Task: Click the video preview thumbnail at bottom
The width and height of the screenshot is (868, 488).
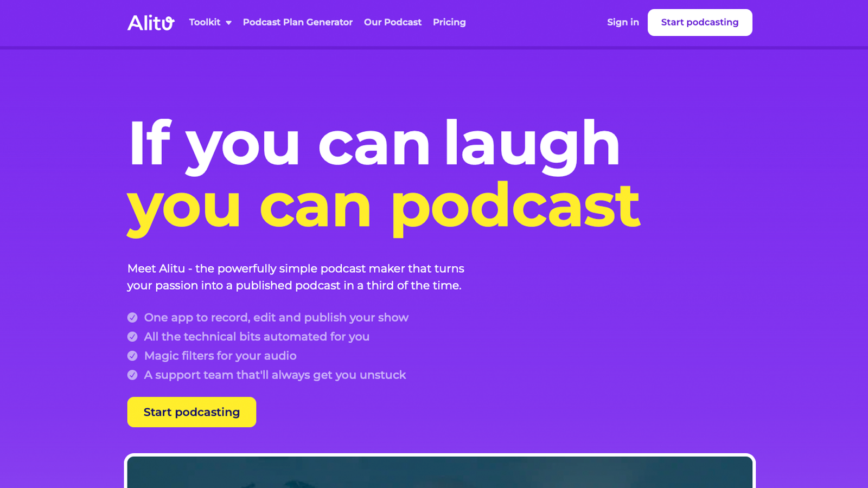Action: point(440,471)
